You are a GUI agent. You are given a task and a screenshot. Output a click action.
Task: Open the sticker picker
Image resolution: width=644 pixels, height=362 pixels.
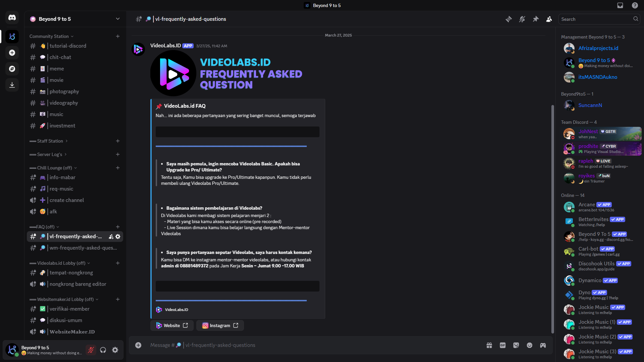pyautogui.click(x=516, y=345)
